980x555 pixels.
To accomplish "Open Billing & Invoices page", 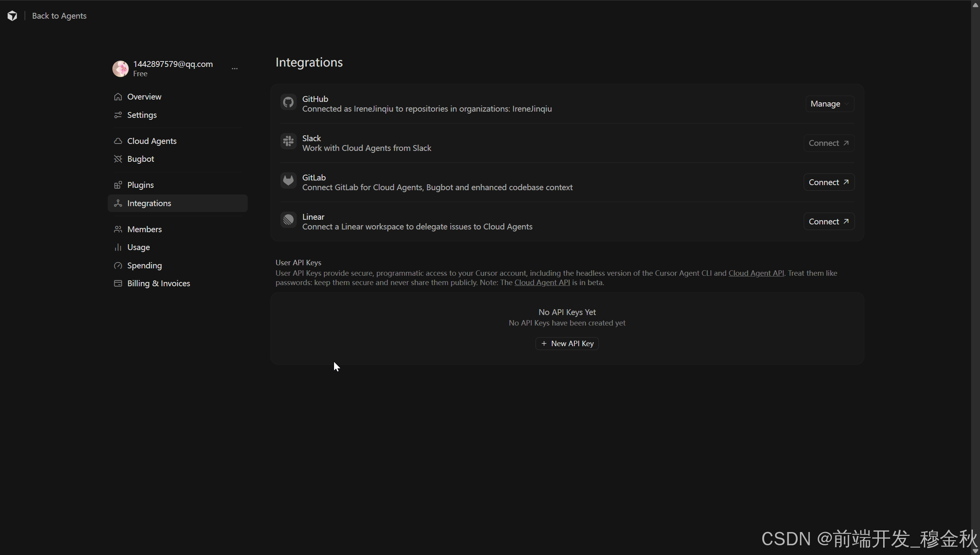I will 158,284.
